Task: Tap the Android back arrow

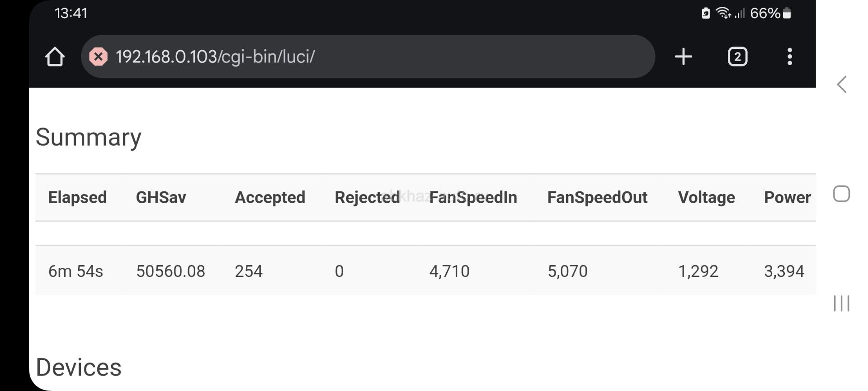Action: [x=841, y=84]
